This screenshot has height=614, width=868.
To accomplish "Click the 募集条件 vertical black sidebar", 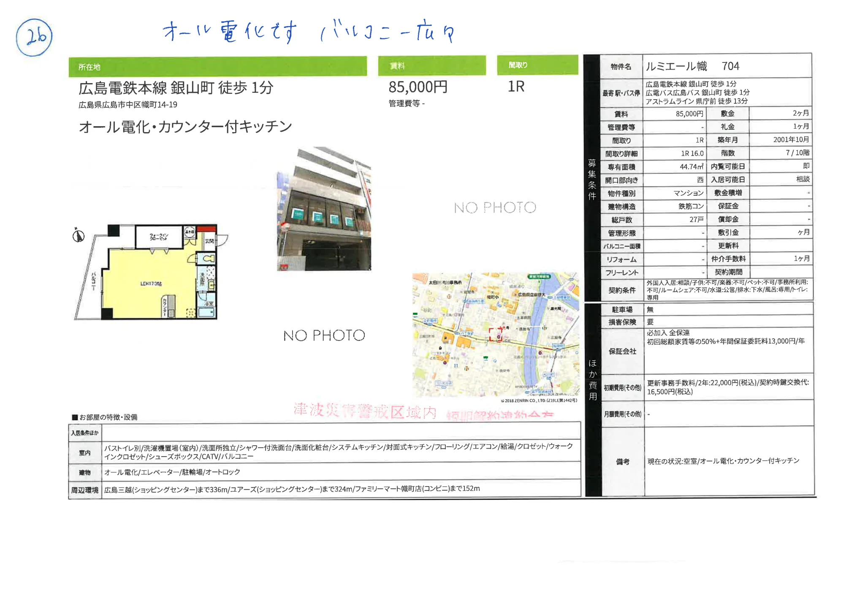I will pos(592,179).
